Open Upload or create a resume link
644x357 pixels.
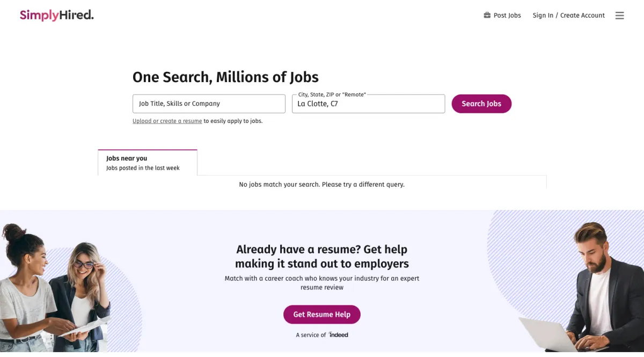click(x=167, y=121)
